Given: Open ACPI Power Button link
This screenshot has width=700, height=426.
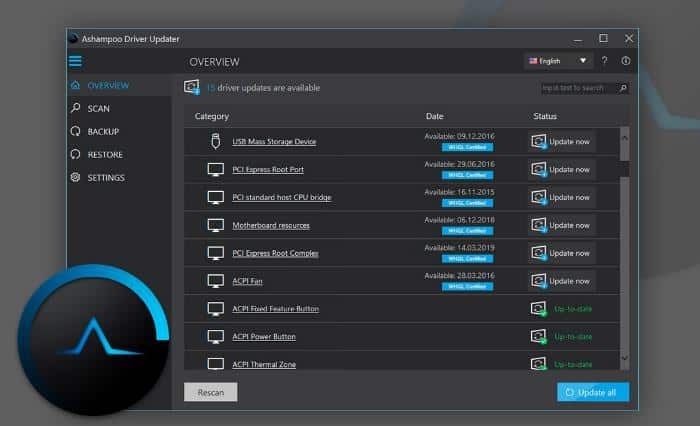Looking at the screenshot, I should point(264,337).
